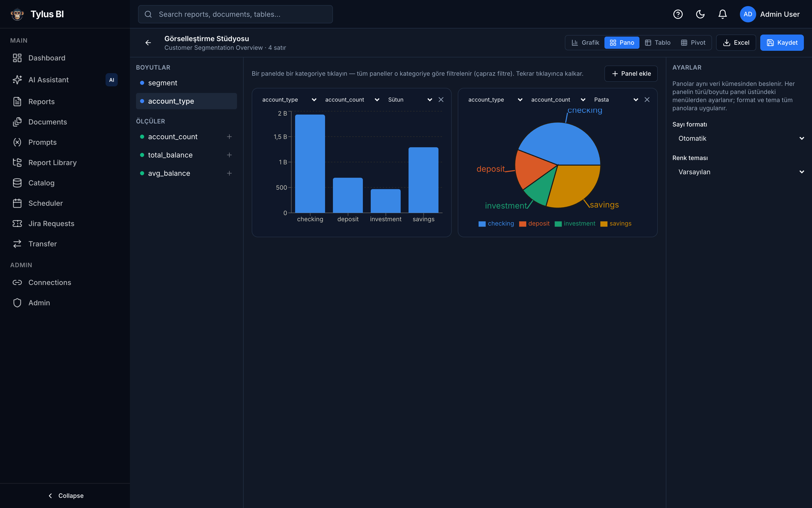Image resolution: width=812 pixels, height=508 pixels.
Task: Open notifications bell icon
Action: (722, 14)
